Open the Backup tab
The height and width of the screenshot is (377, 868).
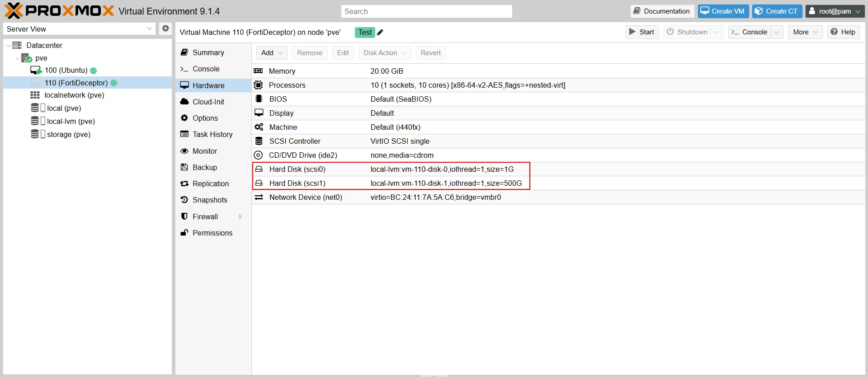click(x=213, y=167)
